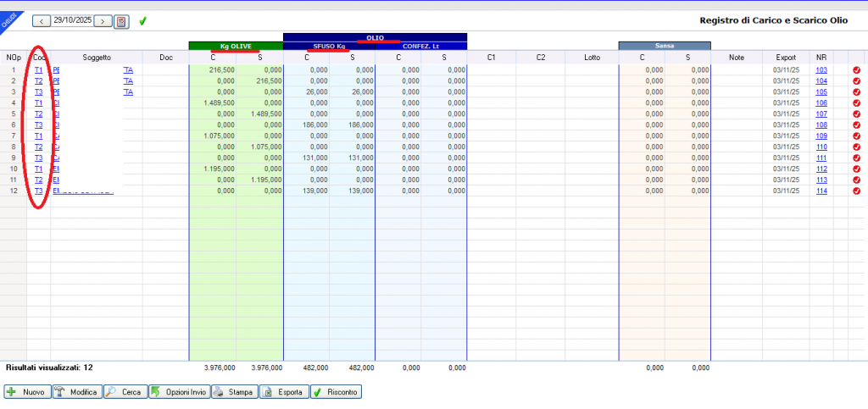Click the NR column header
Screen dimensions: 868x409
pyautogui.click(x=821, y=58)
